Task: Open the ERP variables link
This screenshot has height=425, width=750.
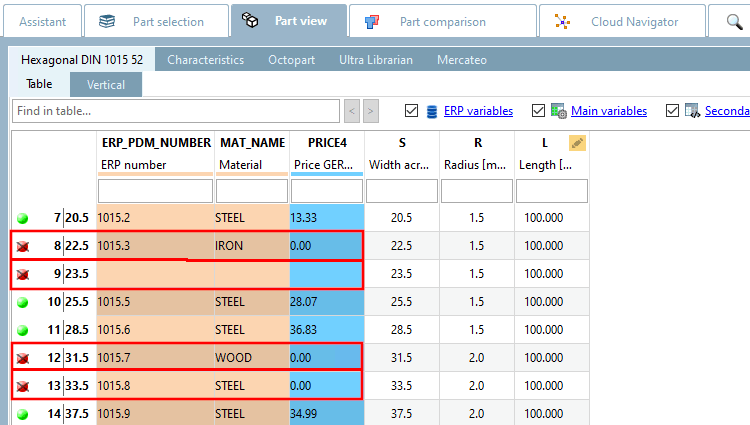Action: [478, 111]
